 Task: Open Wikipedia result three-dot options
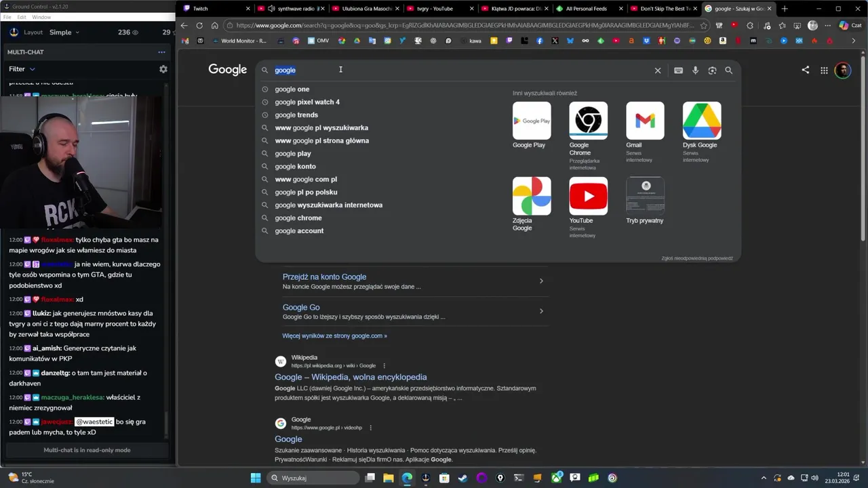tap(384, 366)
